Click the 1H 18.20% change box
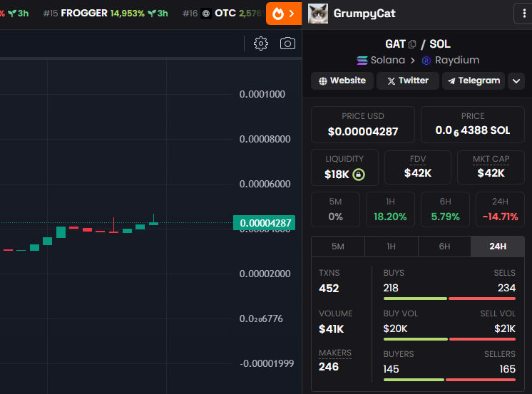 tap(390, 209)
